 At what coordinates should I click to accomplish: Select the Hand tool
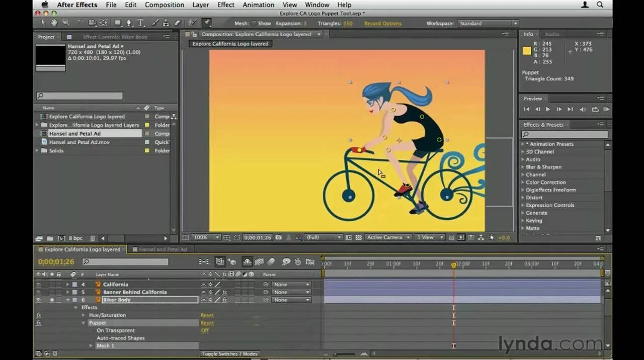pyautogui.click(x=53, y=23)
